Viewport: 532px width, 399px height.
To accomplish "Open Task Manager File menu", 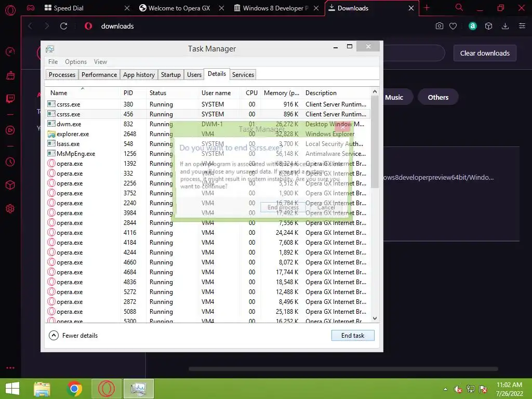I will (53, 62).
